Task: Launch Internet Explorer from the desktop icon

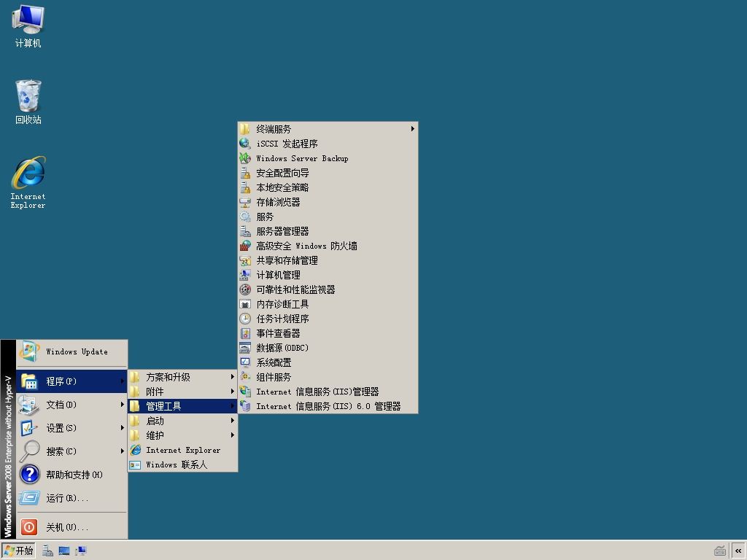Action: (x=28, y=183)
